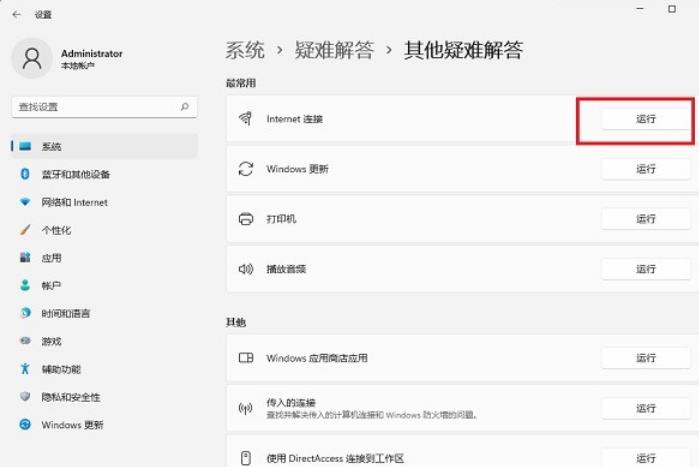Click the 传入的连接 title text

pos(291,402)
